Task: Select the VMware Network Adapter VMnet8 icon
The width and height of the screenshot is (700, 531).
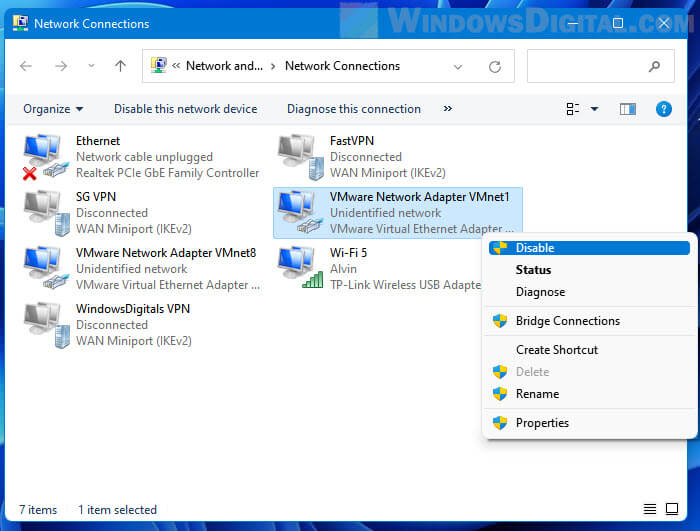Action: click(47, 268)
